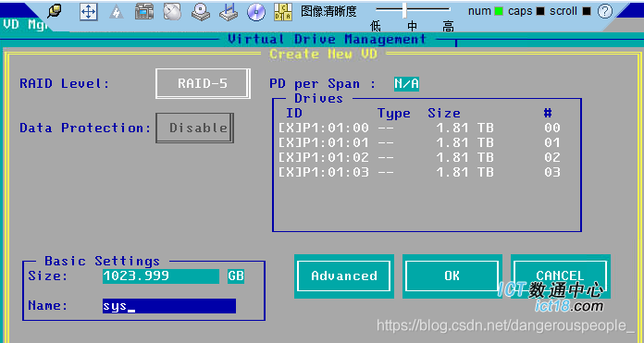This screenshot has width=644, height=343.
Task: Click the '高' high clarity label
Action: tap(448, 27)
